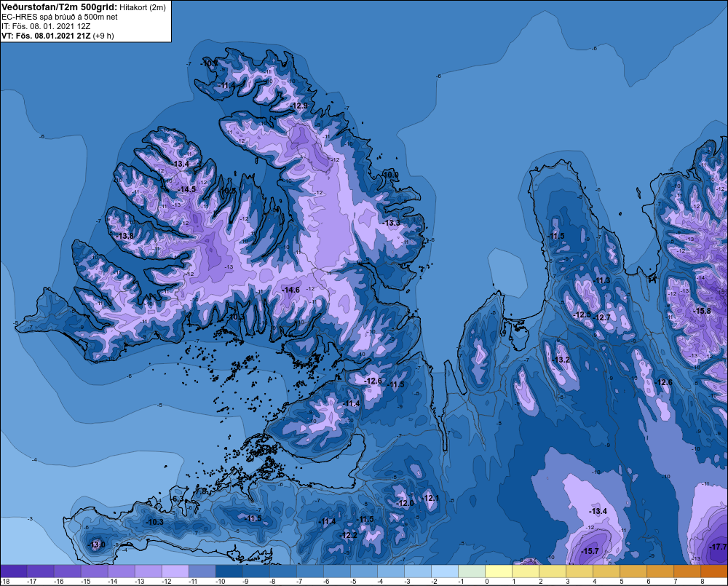The image size is (728, 586).
Task: Click the legend swatch starting at -16
Action: pos(67,571)
